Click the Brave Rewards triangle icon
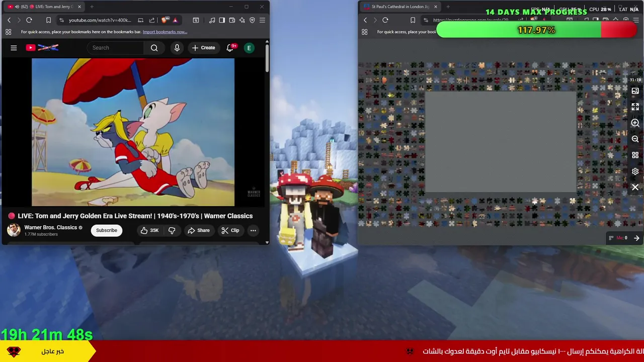 coord(175,20)
